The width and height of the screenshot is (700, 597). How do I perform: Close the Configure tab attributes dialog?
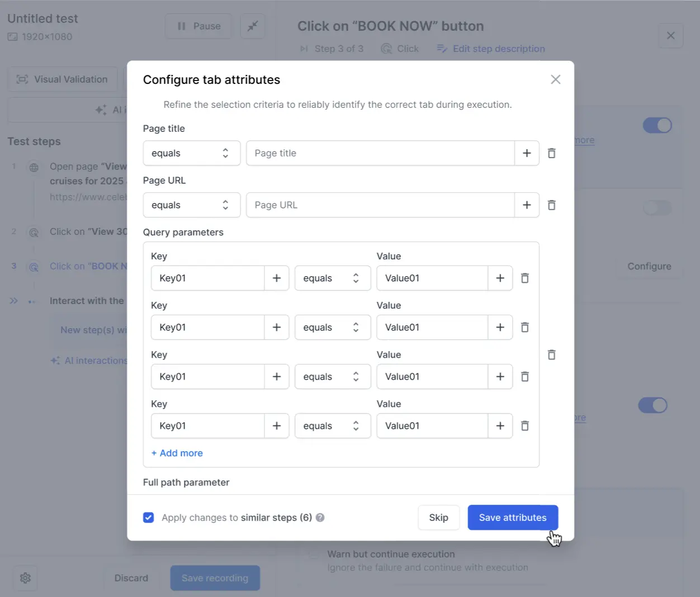(555, 79)
